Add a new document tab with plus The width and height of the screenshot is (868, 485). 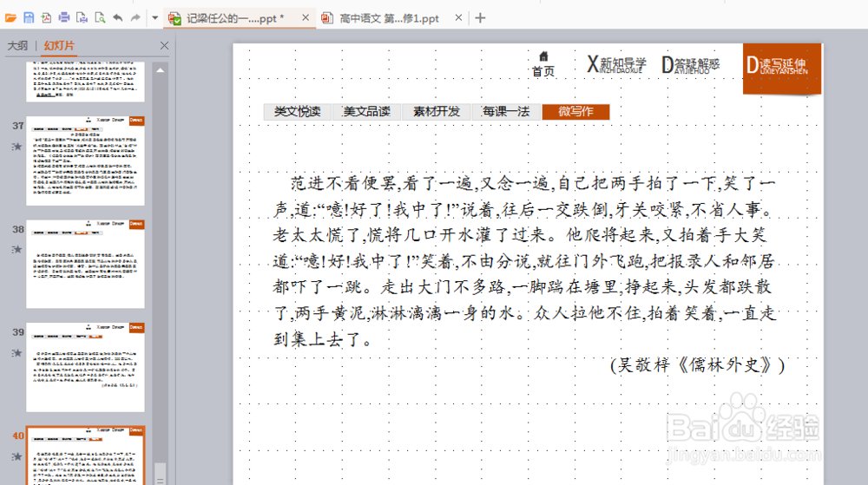coord(480,17)
